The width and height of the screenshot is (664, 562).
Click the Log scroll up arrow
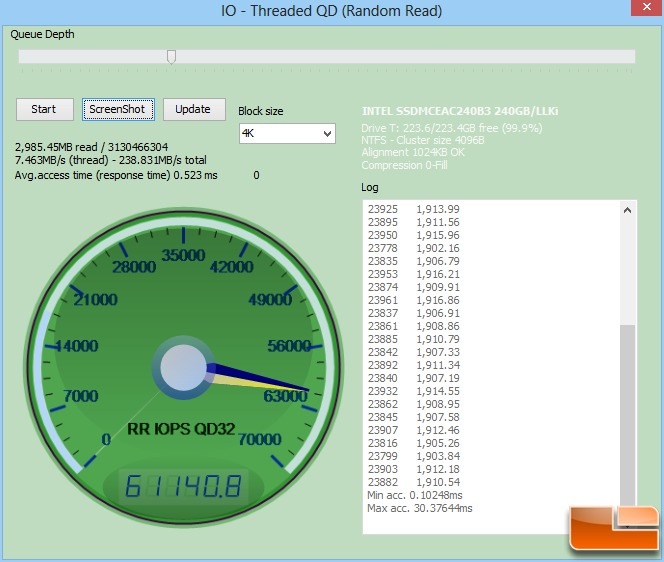point(628,210)
